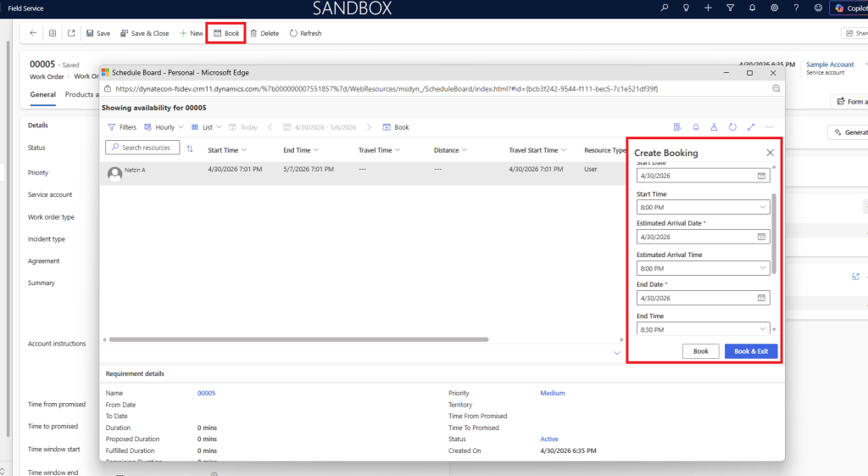The width and height of the screenshot is (868, 476).
Task: Click the board alerts bell icon
Action: [x=696, y=127]
